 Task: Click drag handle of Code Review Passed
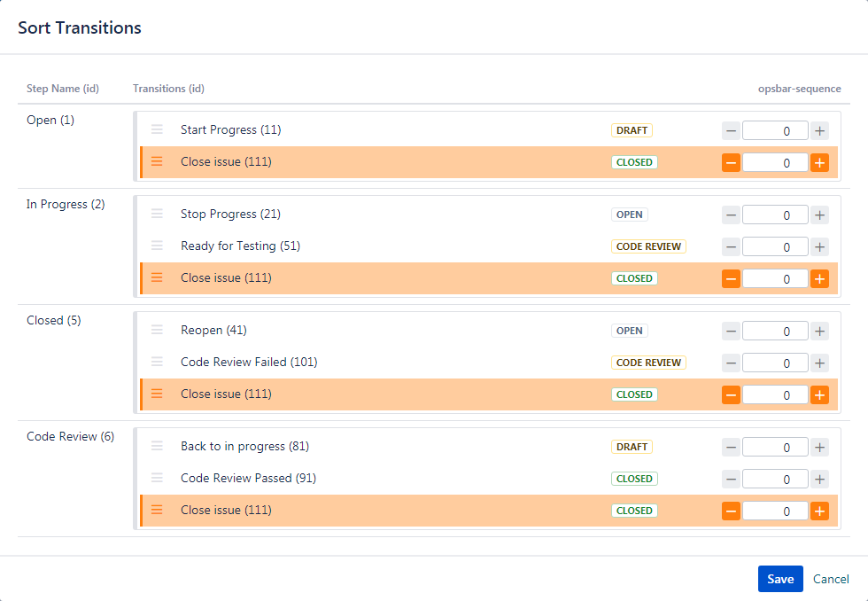[157, 479]
